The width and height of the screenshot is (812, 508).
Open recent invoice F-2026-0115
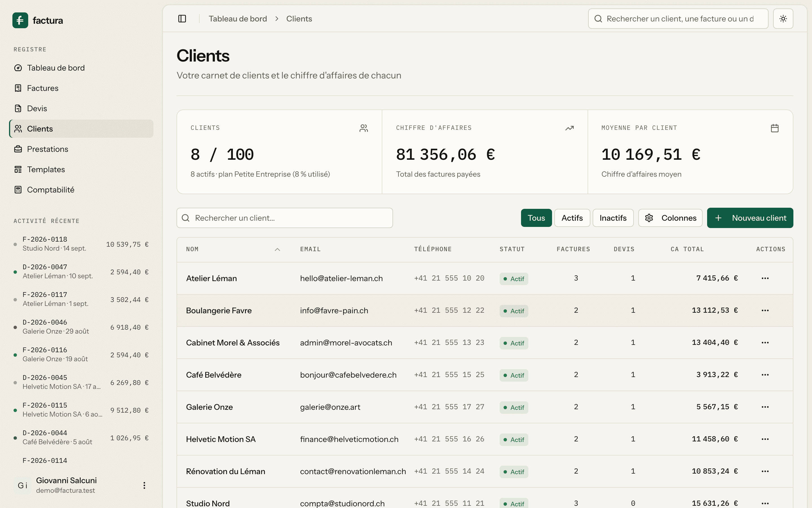coord(81,410)
